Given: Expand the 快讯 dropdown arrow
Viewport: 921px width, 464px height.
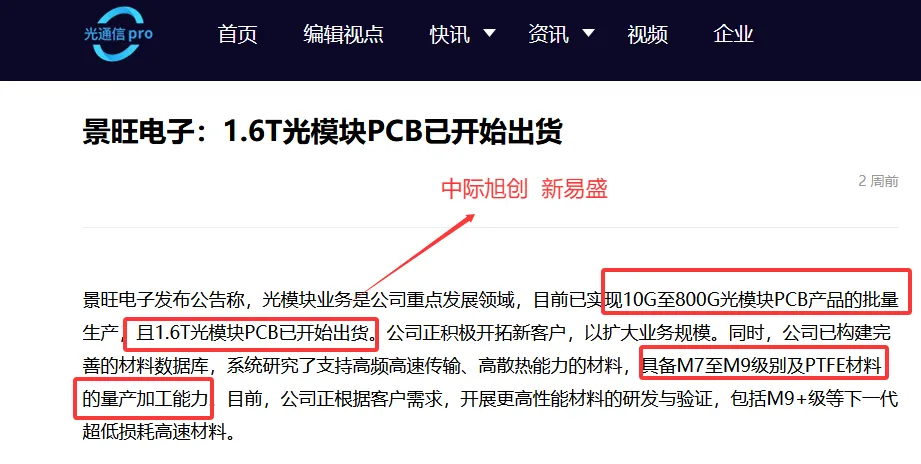Looking at the screenshot, I should pos(489,33).
